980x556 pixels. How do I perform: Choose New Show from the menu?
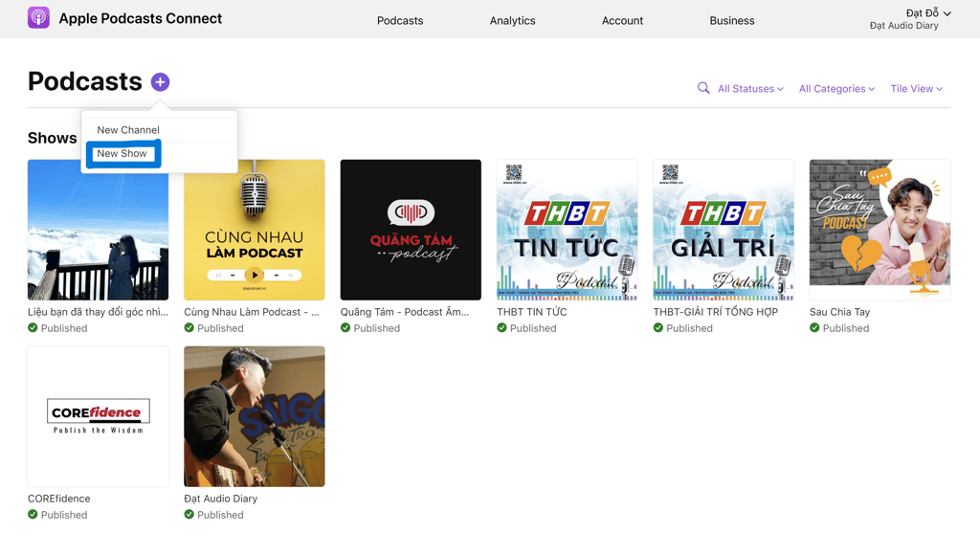[x=122, y=154]
